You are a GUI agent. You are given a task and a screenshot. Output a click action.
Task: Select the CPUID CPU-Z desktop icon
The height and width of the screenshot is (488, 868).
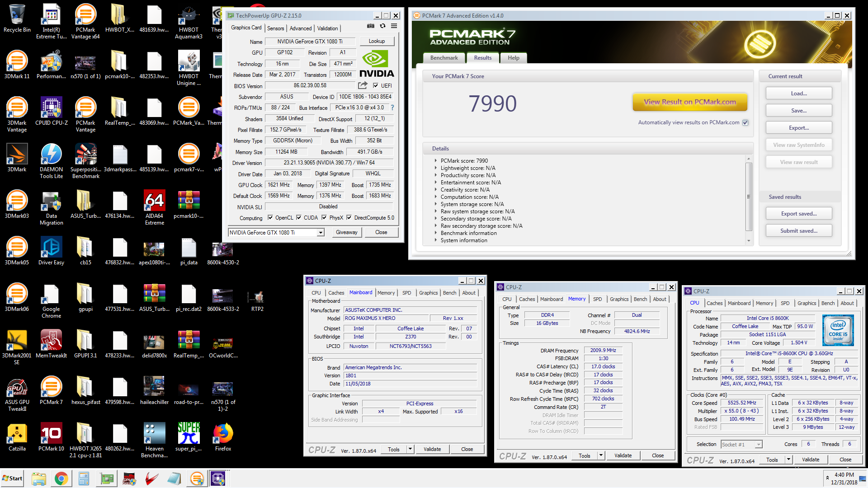52,112
